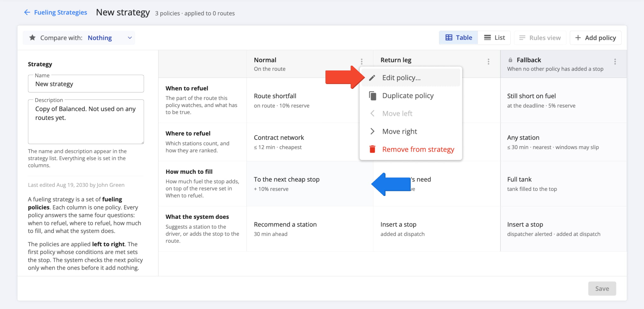Switch to List view

[x=494, y=38]
